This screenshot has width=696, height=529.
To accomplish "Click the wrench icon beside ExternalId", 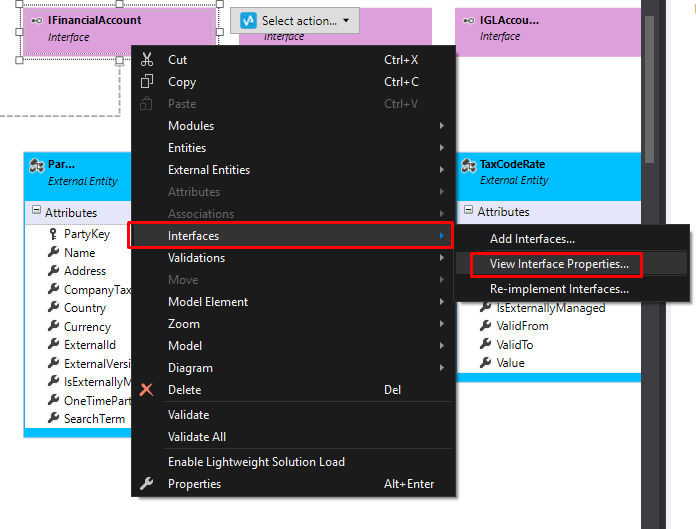I will (x=53, y=344).
